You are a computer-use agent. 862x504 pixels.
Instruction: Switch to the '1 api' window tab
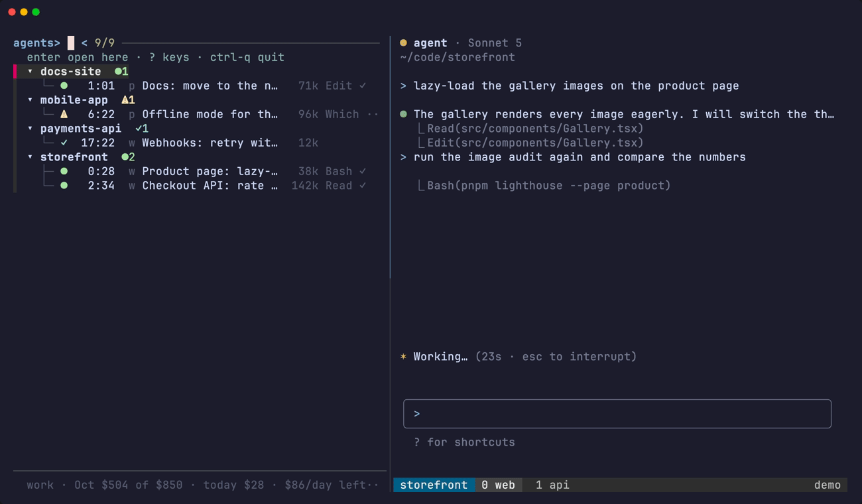click(552, 485)
